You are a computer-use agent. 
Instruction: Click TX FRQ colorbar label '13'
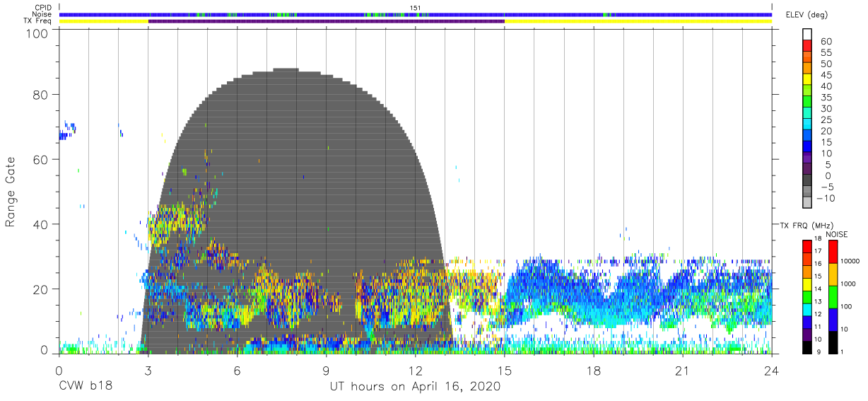(x=819, y=301)
